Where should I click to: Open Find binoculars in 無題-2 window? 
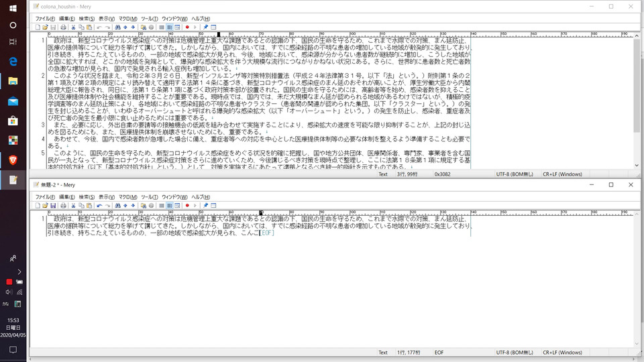click(x=117, y=206)
